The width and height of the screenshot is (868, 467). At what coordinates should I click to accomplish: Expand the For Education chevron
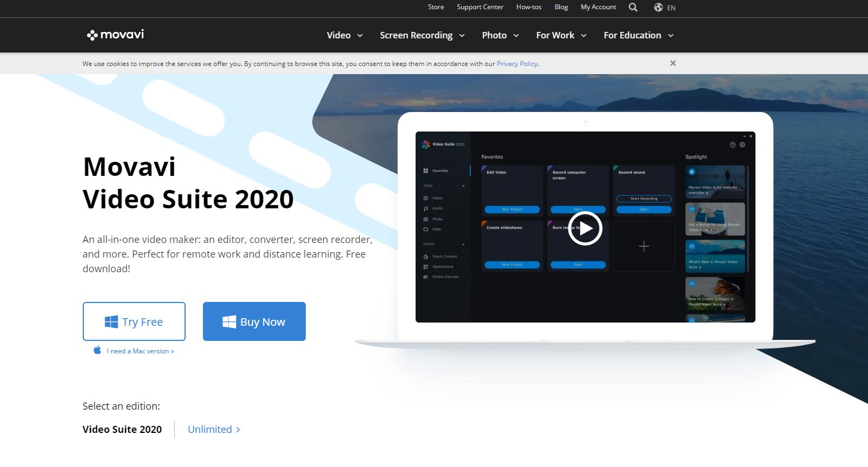[x=671, y=36]
